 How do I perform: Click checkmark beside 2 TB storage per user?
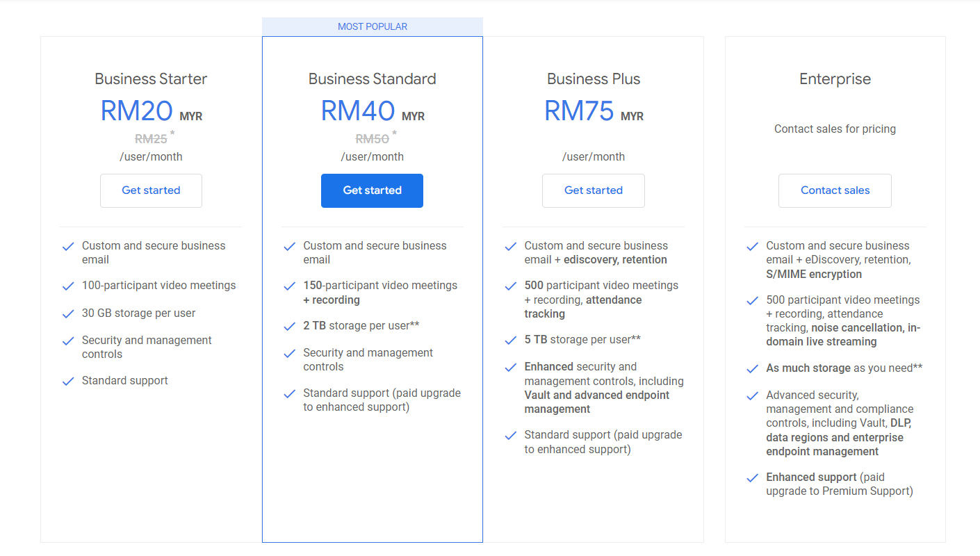(x=290, y=326)
